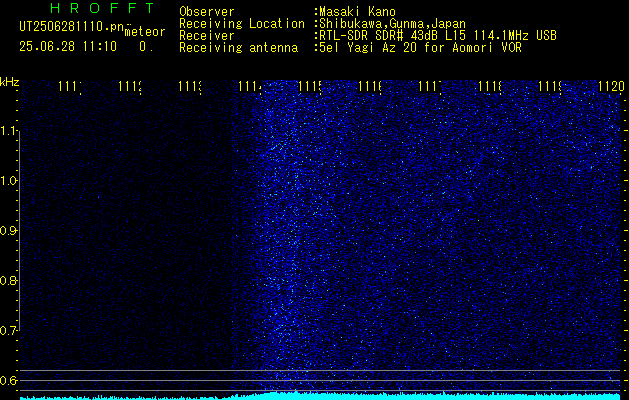Screen dimensions: 629x400
Task: Click the 1120 time marker
Action: [x=611, y=87]
